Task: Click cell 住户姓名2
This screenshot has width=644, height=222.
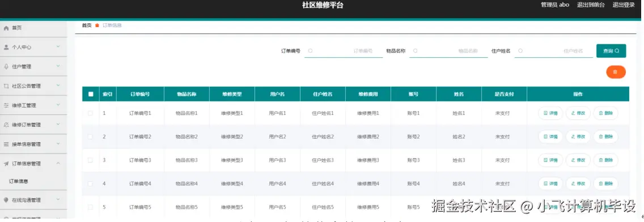Action: [x=323, y=136]
